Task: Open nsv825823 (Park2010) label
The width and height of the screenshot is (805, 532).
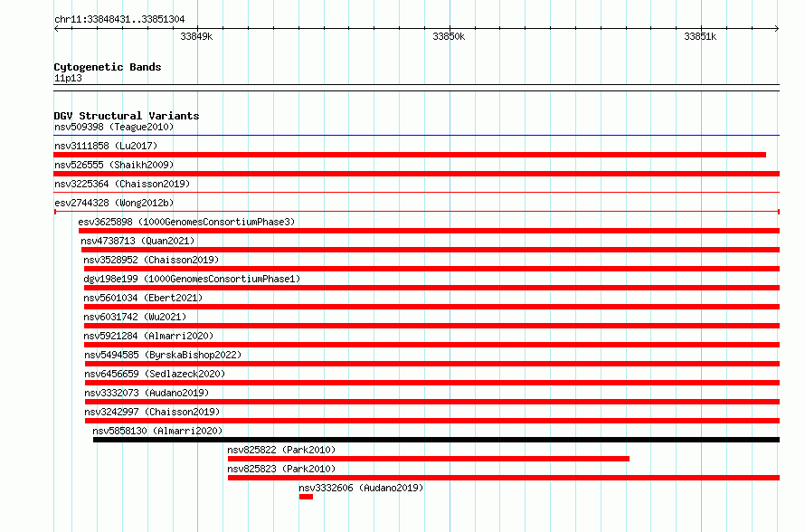Action: 281,469
